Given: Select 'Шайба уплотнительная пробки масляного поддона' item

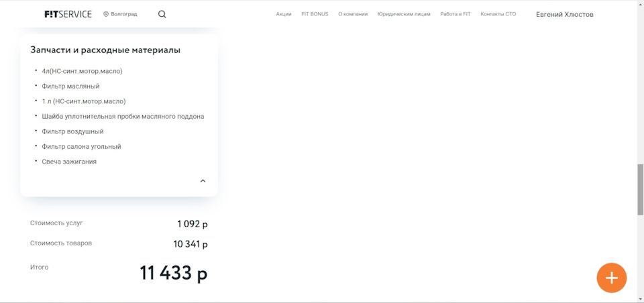Looking at the screenshot, I should (123, 116).
